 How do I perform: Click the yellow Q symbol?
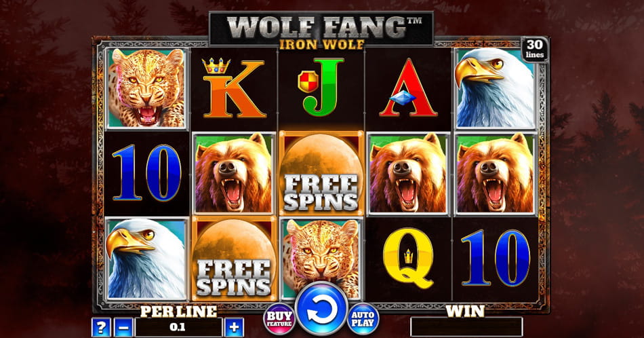click(408, 258)
